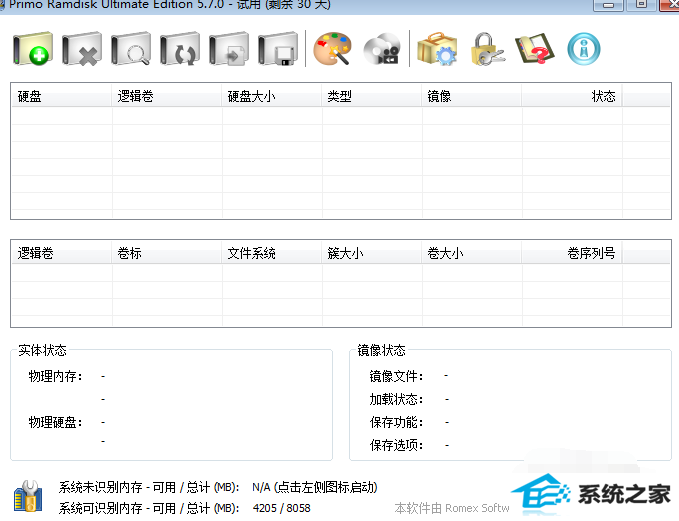Viewport: 679px width, 521px height.
Task: Open help book with question mark
Action: tap(535, 48)
